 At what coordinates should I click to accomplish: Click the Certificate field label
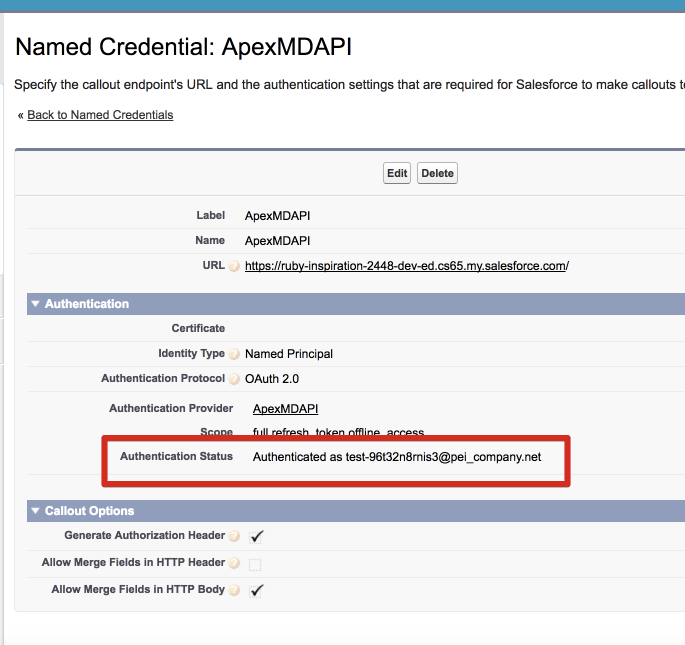tap(198, 328)
